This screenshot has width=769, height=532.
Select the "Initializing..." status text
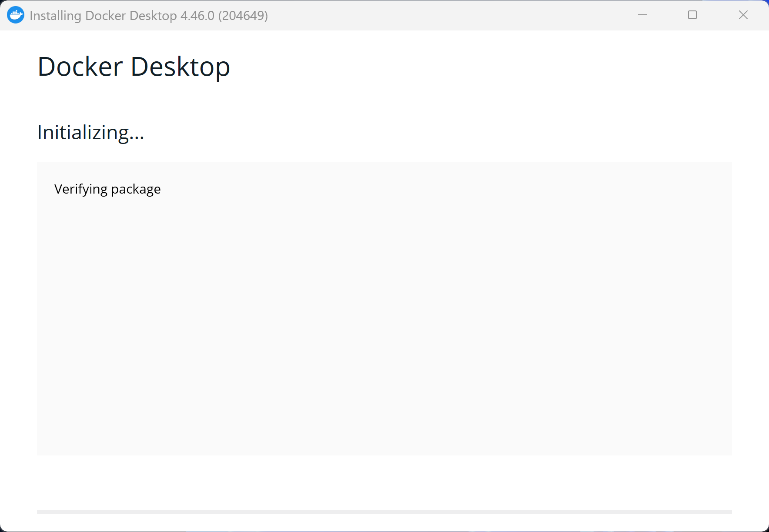pos(90,132)
